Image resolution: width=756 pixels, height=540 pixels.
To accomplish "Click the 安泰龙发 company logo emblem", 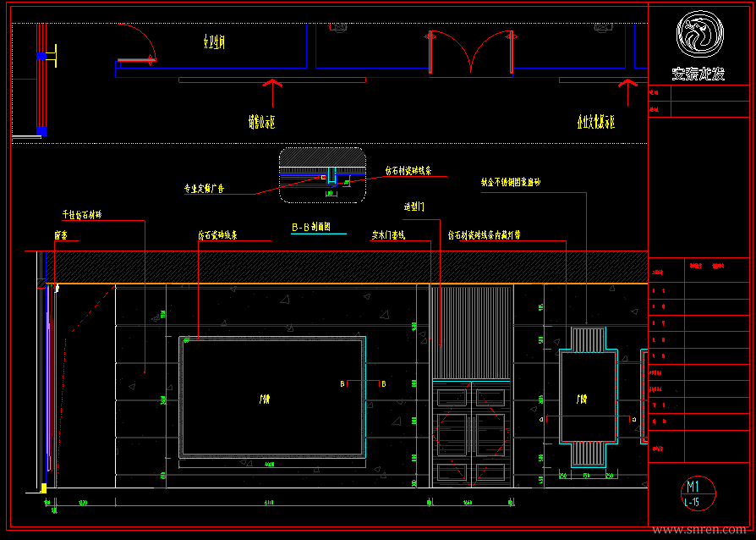I will pos(699,34).
